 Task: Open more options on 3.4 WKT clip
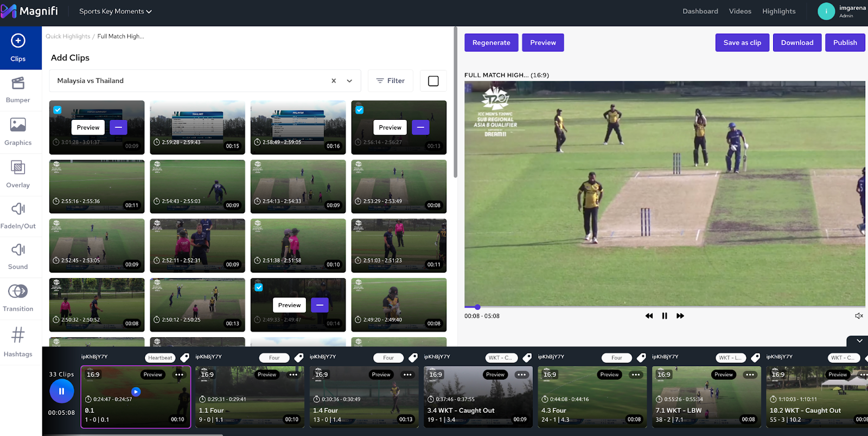tap(522, 375)
